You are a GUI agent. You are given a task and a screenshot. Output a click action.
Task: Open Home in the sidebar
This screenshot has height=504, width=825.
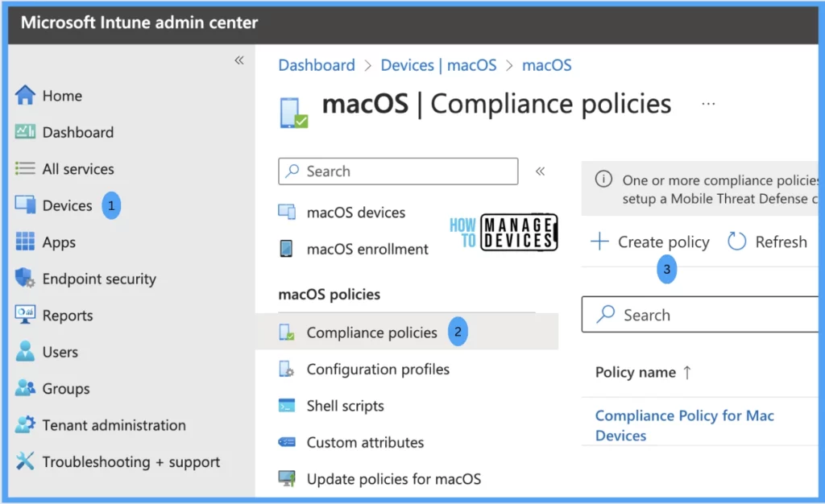coord(62,96)
